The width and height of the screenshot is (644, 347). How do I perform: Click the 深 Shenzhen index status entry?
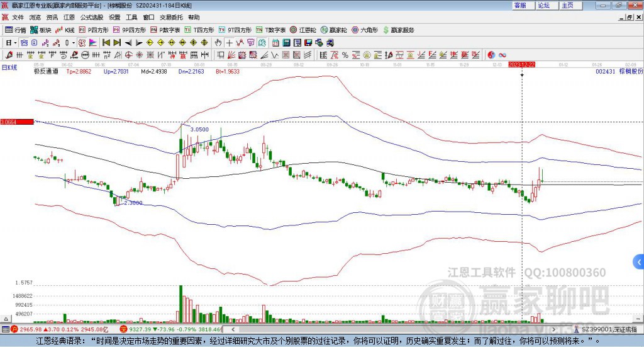[172, 329]
